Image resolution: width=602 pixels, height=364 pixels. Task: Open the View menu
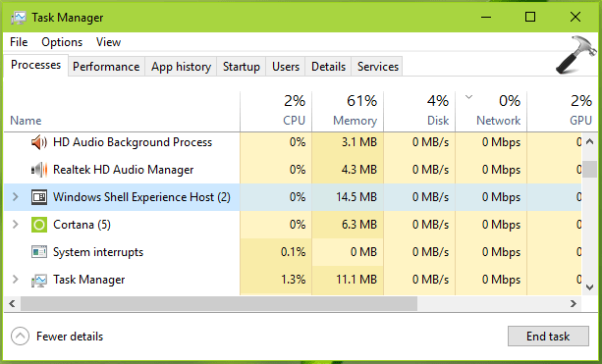tap(108, 42)
